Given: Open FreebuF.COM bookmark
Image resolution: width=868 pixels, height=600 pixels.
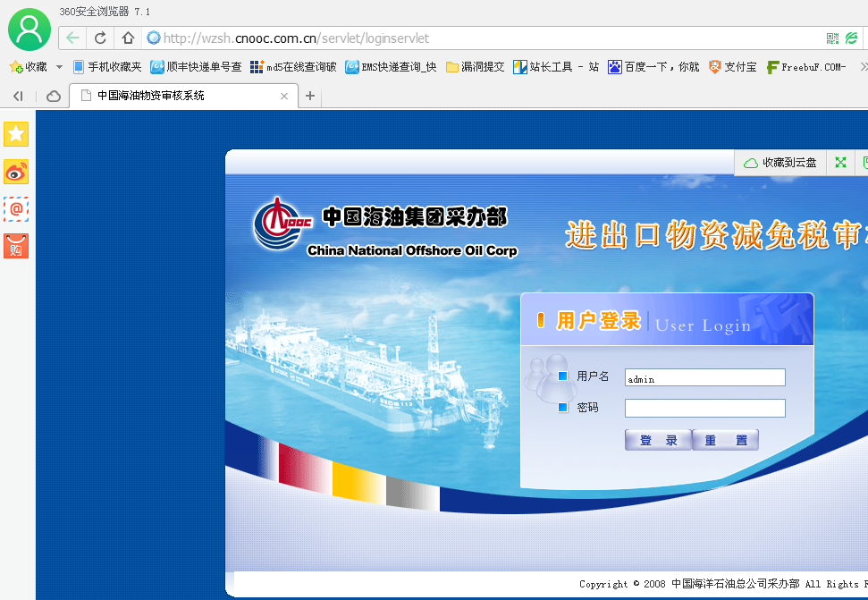Looking at the screenshot, I should [806, 67].
